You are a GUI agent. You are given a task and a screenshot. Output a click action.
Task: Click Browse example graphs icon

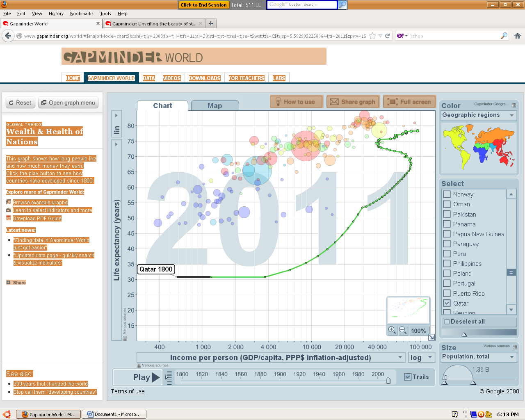point(9,202)
